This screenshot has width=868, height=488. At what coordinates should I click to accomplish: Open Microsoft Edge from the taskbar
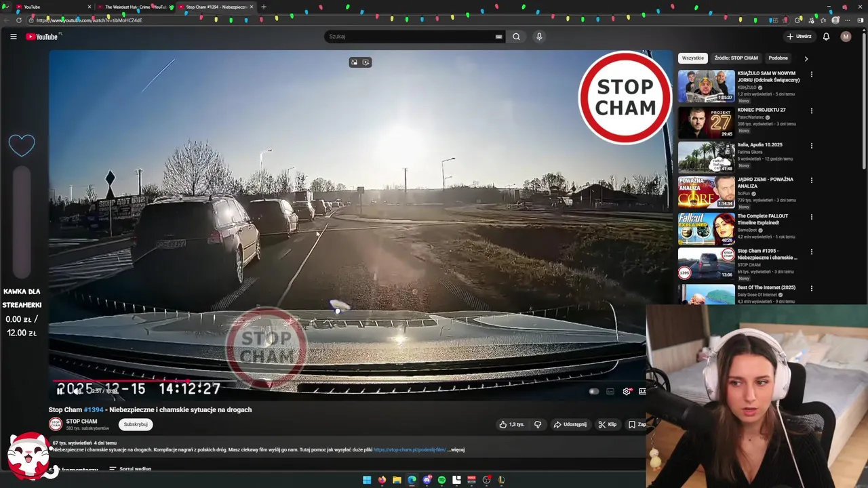[412, 480]
